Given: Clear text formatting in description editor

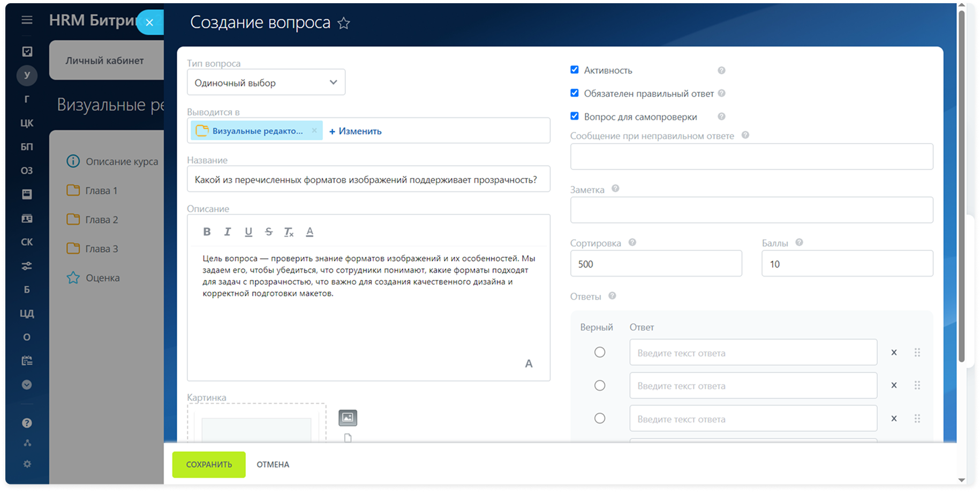Looking at the screenshot, I should click(289, 232).
